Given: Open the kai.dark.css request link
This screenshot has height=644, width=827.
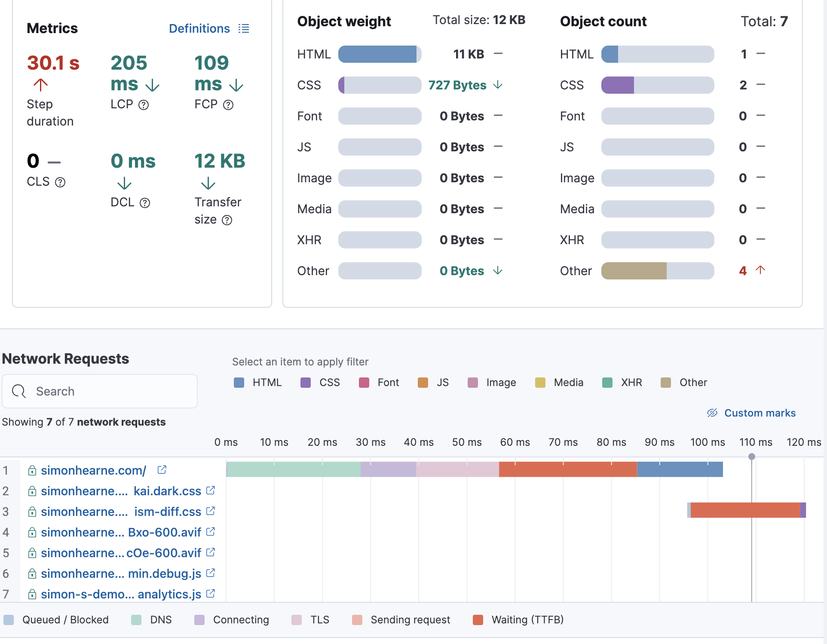Looking at the screenshot, I should [x=167, y=491].
